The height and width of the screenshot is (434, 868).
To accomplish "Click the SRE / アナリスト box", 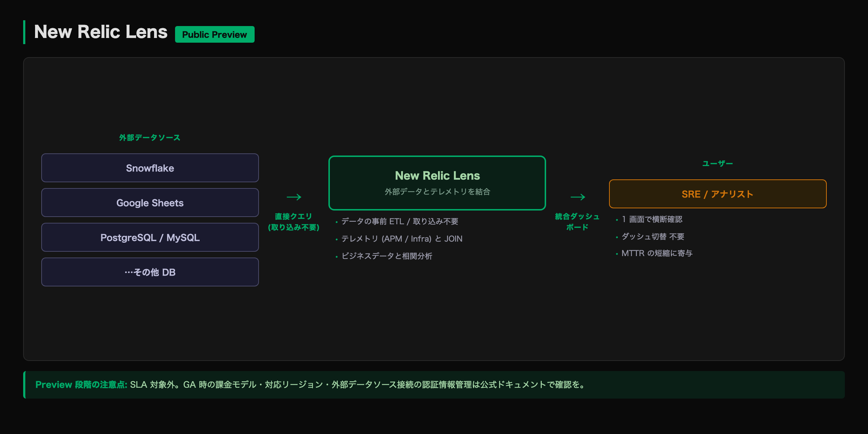I will pyautogui.click(x=718, y=194).
